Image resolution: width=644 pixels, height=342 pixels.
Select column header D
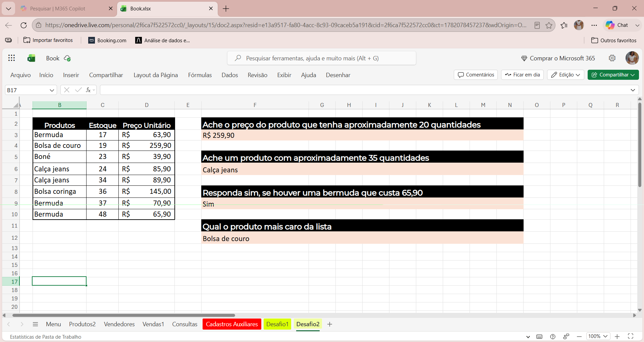(147, 105)
